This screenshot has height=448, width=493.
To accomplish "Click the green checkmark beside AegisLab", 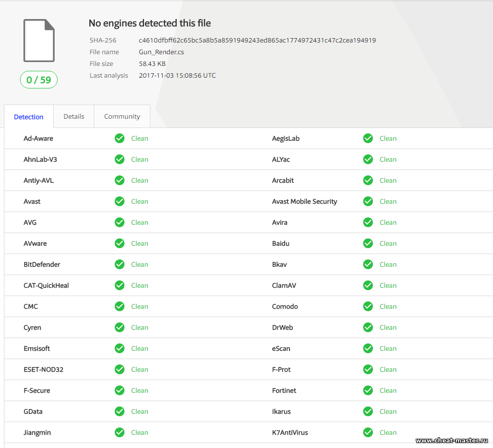I will 368,138.
